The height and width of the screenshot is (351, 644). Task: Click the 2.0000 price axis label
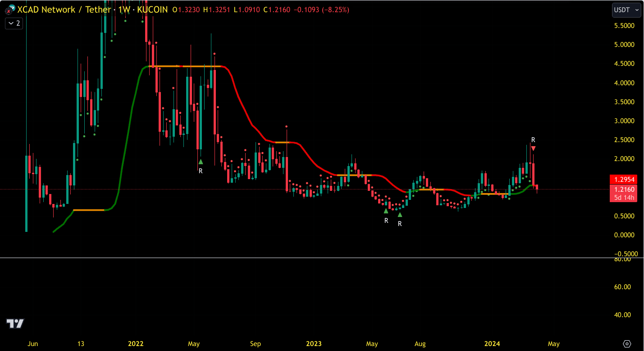[x=624, y=159]
